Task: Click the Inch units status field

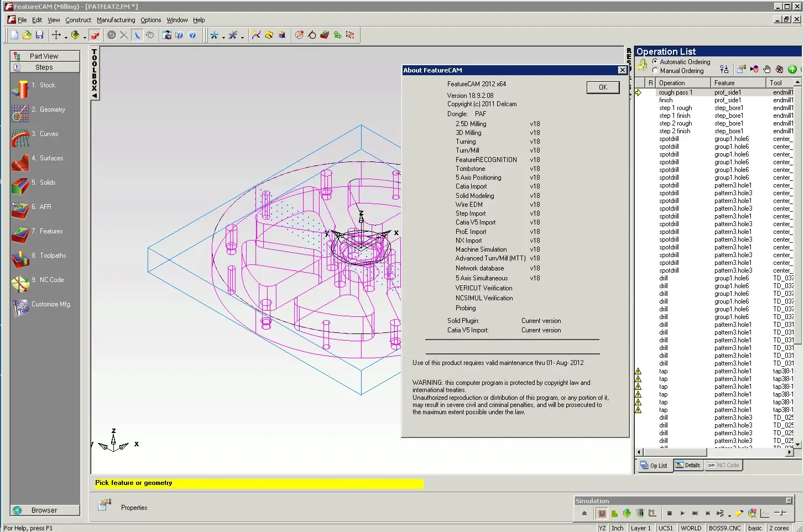Action: pyautogui.click(x=617, y=528)
